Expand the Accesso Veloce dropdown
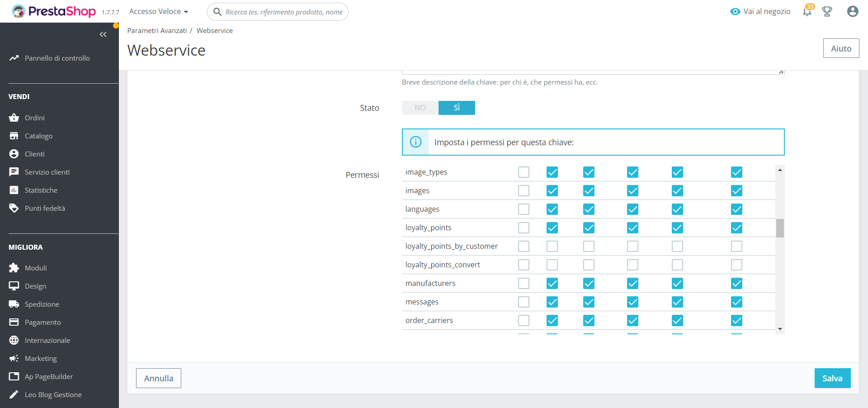Screen dimensions: 868x408 pyautogui.click(x=159, y=11)
